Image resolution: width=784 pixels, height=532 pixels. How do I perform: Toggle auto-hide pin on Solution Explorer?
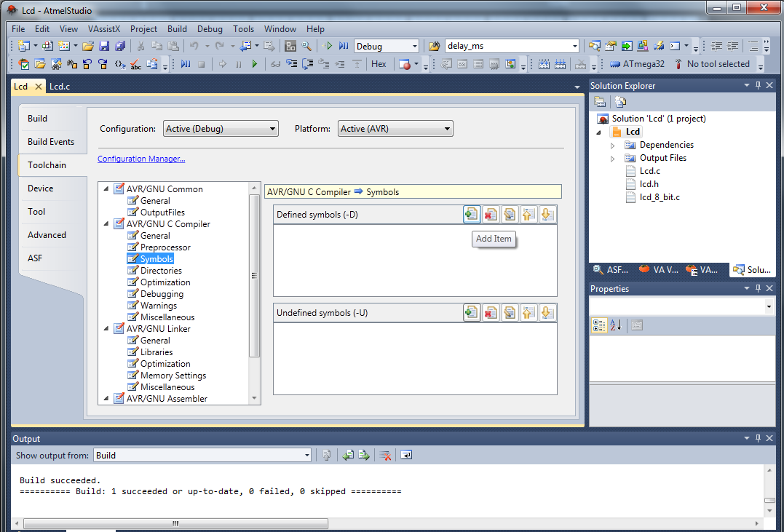click(758, 85)
